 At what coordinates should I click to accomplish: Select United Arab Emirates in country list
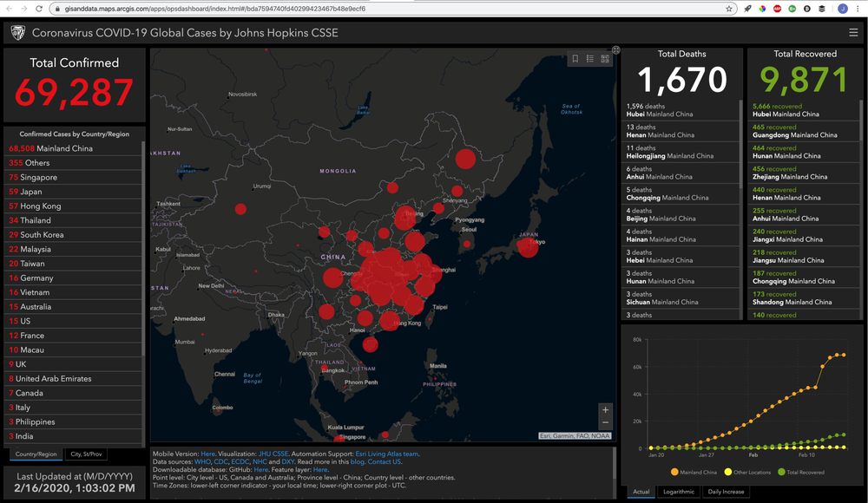point(73,378)
